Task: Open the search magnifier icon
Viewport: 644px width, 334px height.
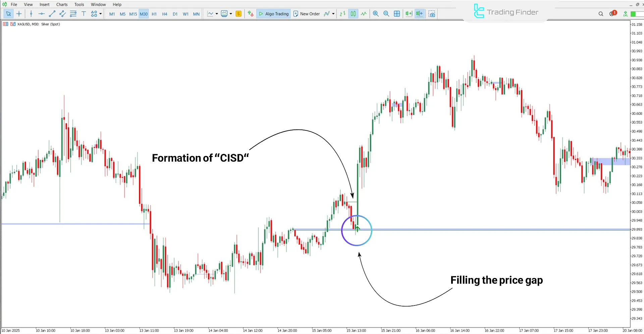Action: tap(601, 14)
